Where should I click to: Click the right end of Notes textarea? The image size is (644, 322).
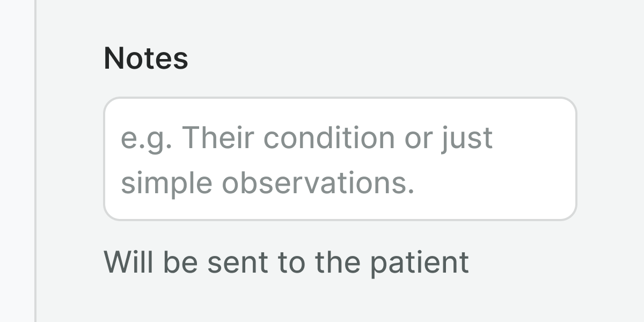[558, 159]
